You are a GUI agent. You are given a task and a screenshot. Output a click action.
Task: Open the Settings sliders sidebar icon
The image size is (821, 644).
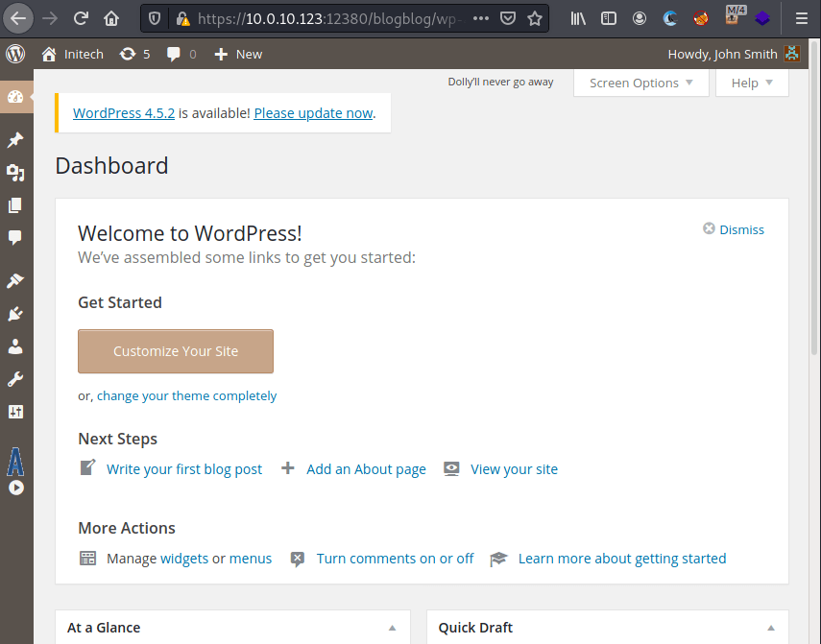coord(15,412)
